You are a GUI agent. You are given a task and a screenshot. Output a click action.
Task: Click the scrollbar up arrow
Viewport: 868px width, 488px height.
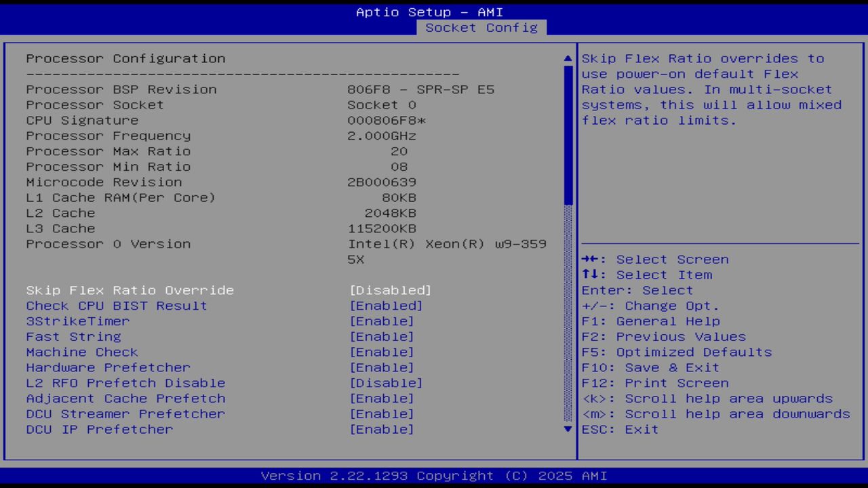click(x=567, y=58)
